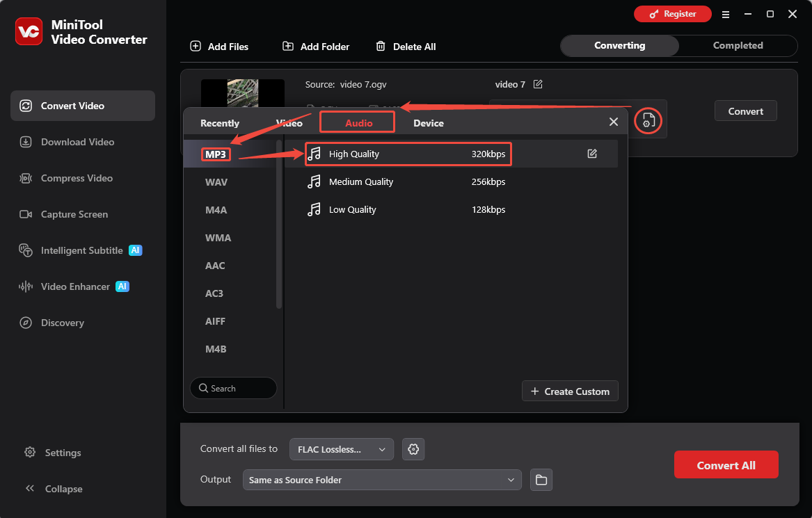Select the Video tab in format popup

pos(289,123)
